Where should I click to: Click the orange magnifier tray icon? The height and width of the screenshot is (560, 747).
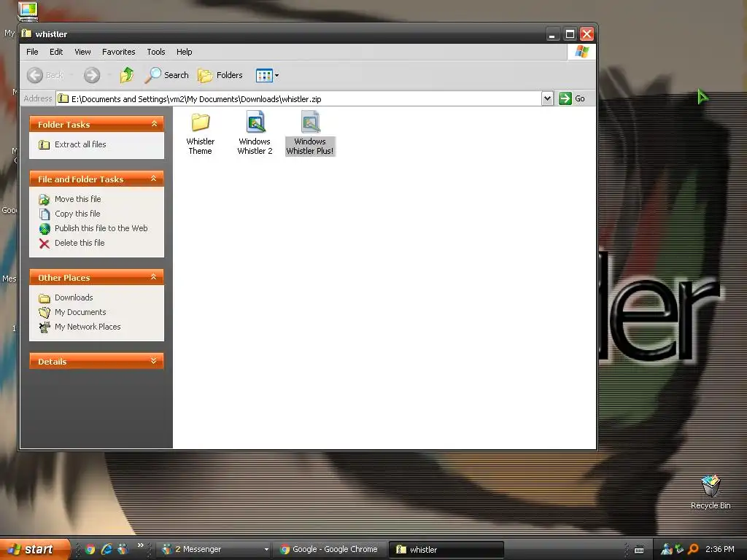(693, 550)
